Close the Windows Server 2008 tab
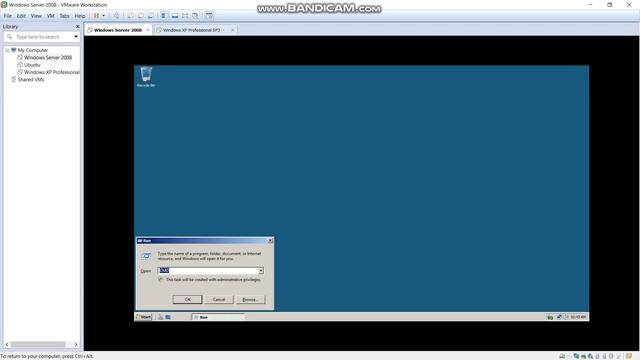Viewport: 640px width, 360px height. (x=148, y=30)
